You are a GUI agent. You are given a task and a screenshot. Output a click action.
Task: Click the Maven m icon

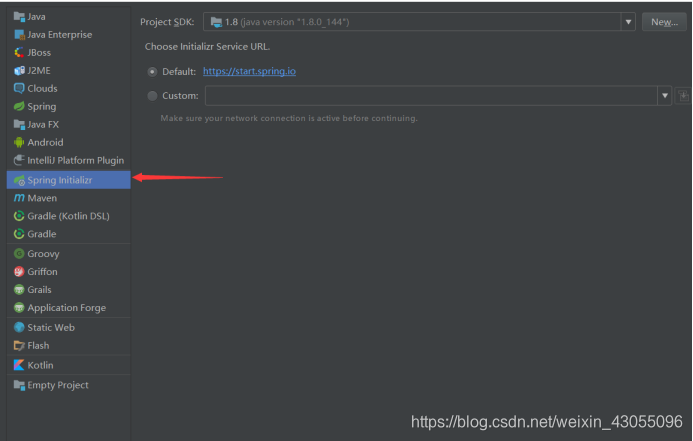(19, 198)
